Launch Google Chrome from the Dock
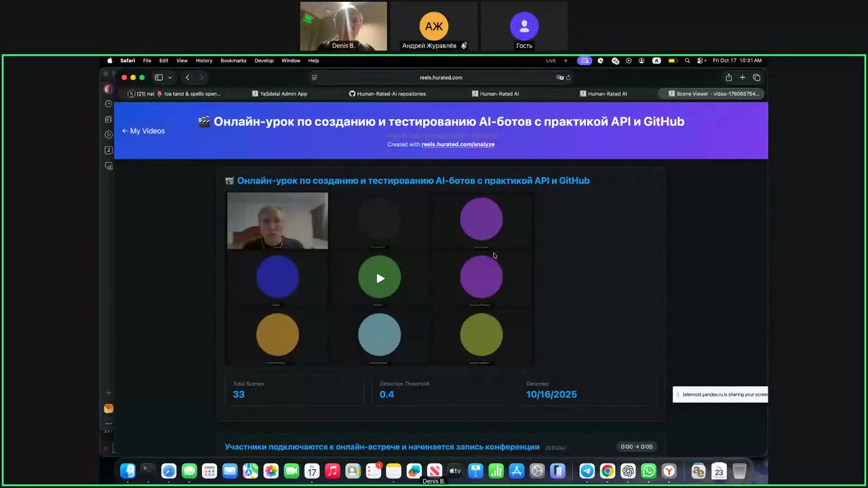The height and width of the screenshot is (488, 868). 608,471
